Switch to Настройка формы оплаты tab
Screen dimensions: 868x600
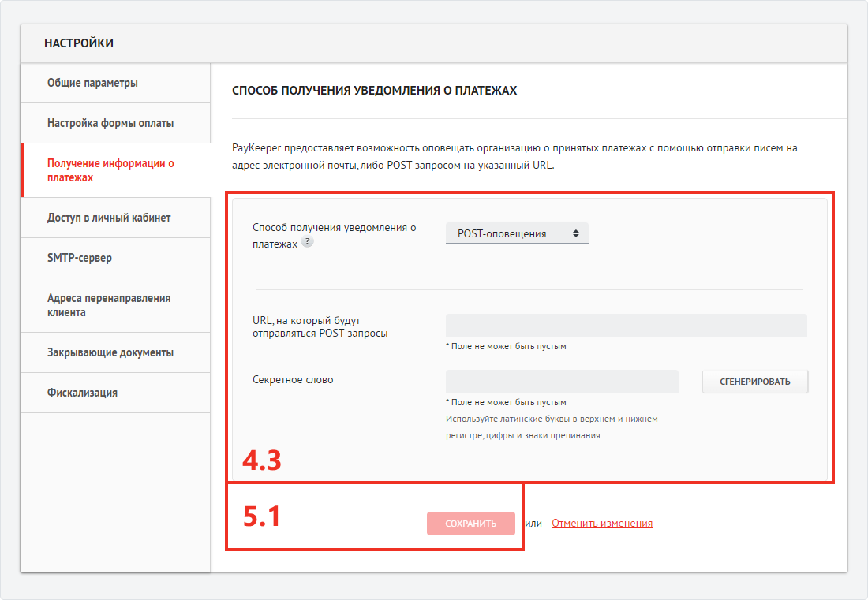[110, 123]
